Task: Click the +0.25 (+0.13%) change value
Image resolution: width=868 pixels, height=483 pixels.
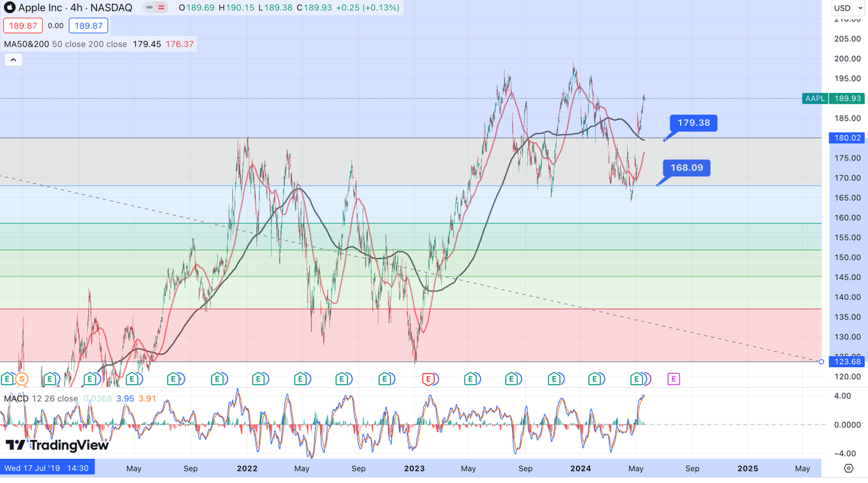Action: 367,8
